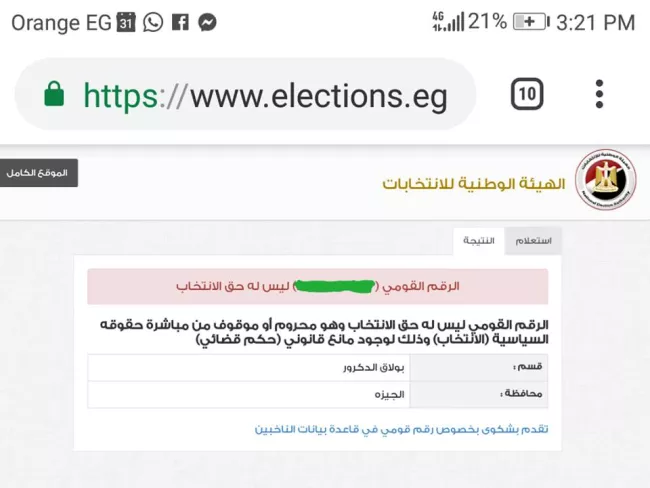
Task: Open the tab switcher showing 10 tabs
Action: 527,94
